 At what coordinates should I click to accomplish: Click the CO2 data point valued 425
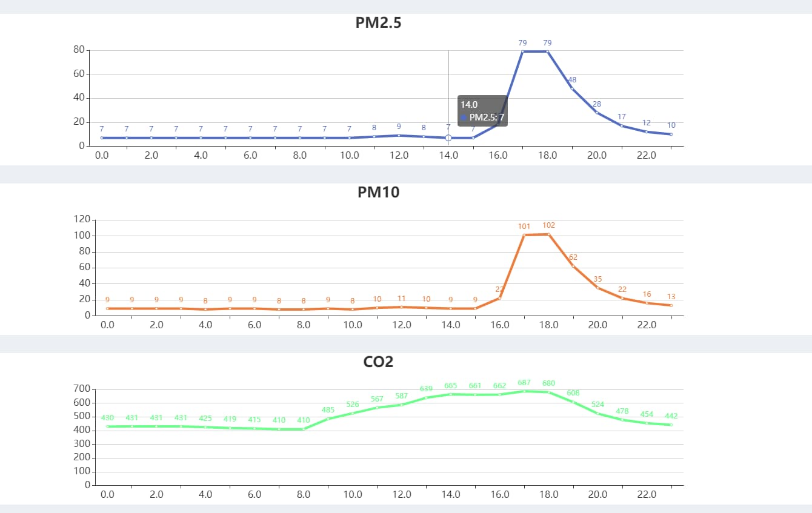205,427
